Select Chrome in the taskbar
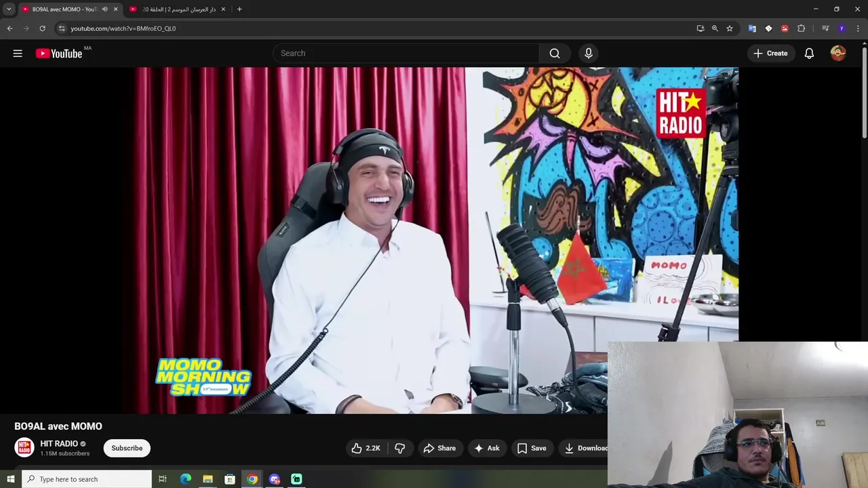The width and height of the screenshot is (868, 488). 252,479
